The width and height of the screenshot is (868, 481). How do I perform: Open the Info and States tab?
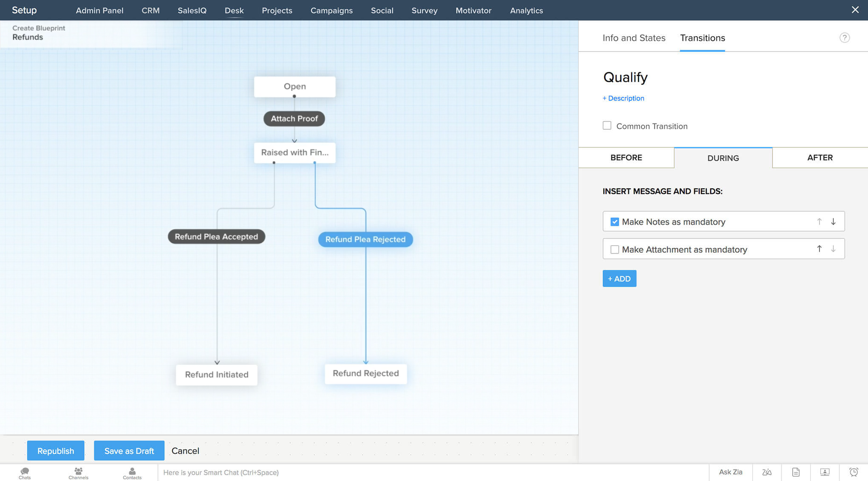pos(634,38)
